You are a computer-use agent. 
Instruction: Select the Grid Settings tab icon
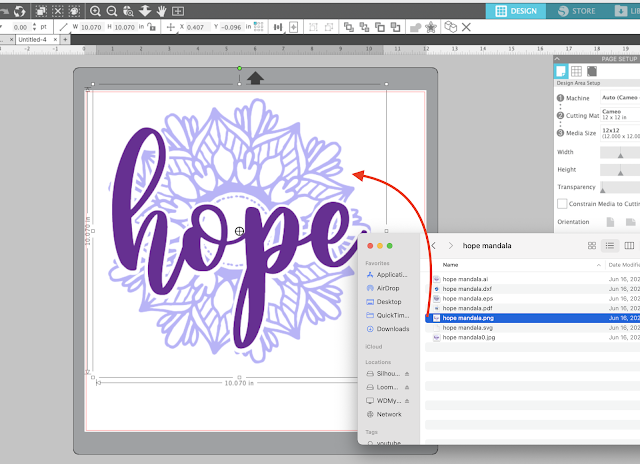[576, 71]
